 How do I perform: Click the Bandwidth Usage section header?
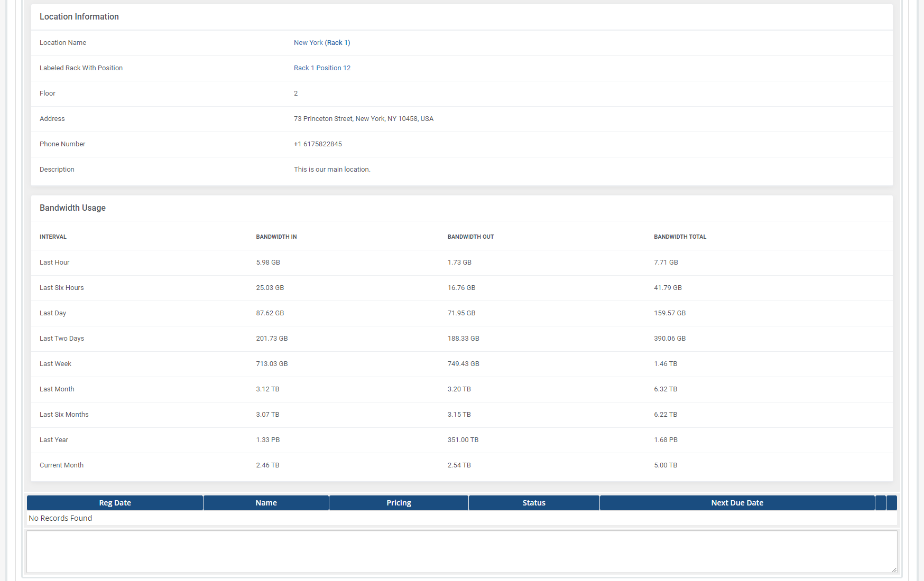[72, 208]
